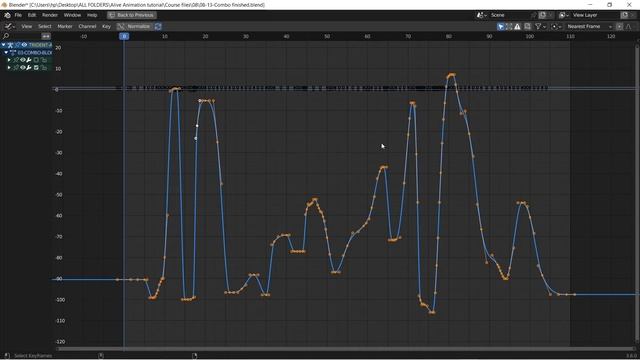Toggle lock icon on second green group

point(44,67)
